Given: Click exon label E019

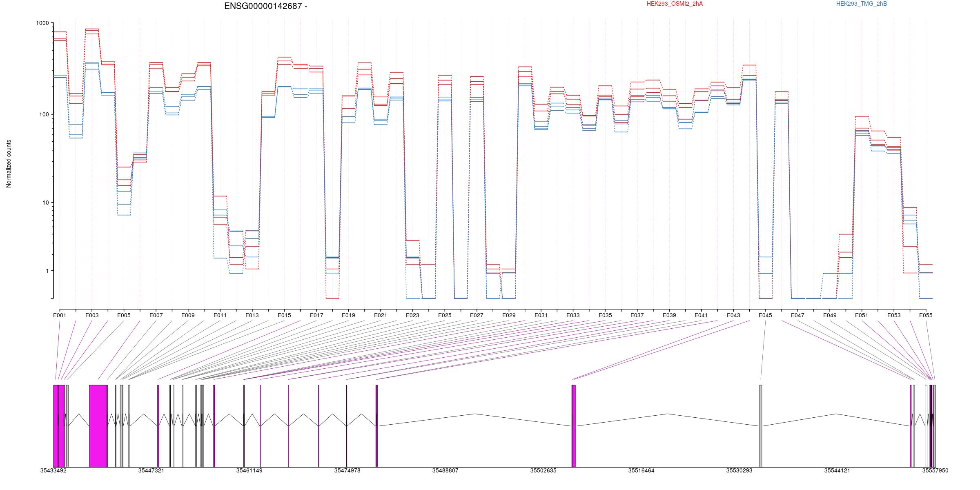Looking at the screenshot, I should pos(348,315).
